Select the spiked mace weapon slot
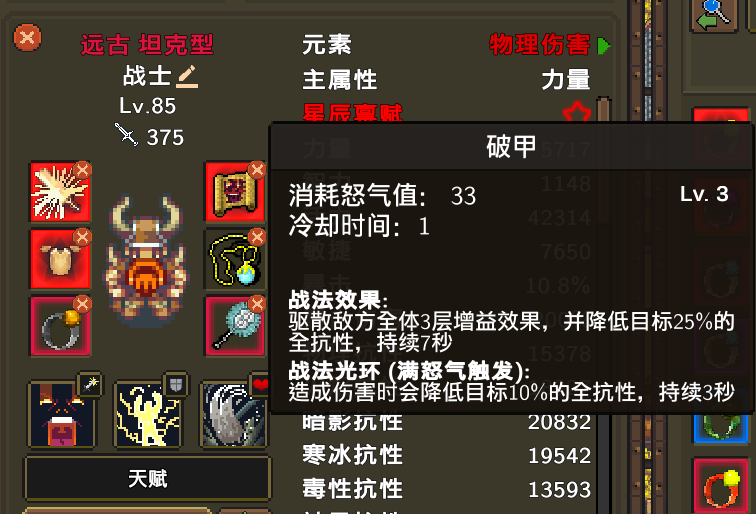This screenshot has width=756, height=514. click(234, 326)
